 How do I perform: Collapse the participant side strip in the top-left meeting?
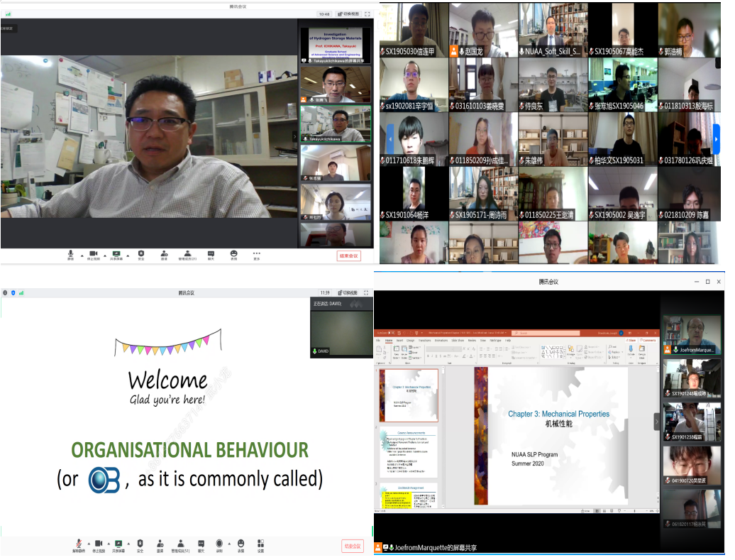point(295,136)
